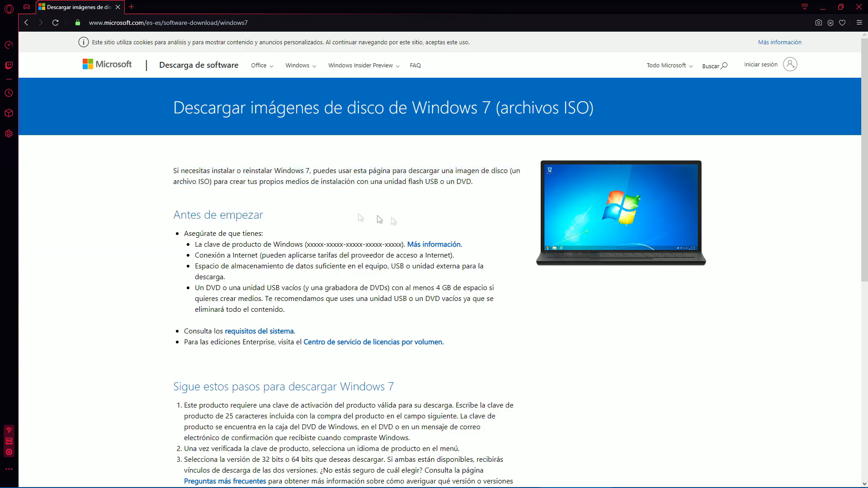
Task: Click the network limiter icon in sidebar
Action: pos(9,430)
